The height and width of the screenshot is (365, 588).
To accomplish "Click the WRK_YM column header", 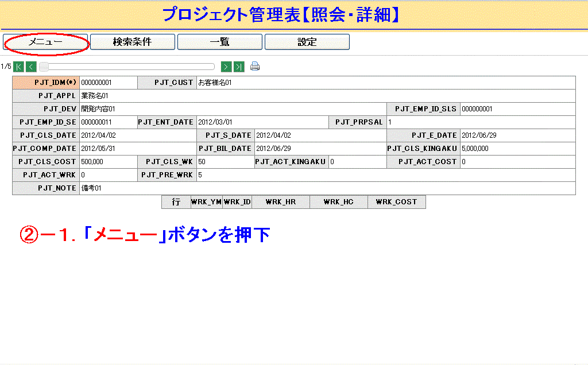I will (206, 202).
